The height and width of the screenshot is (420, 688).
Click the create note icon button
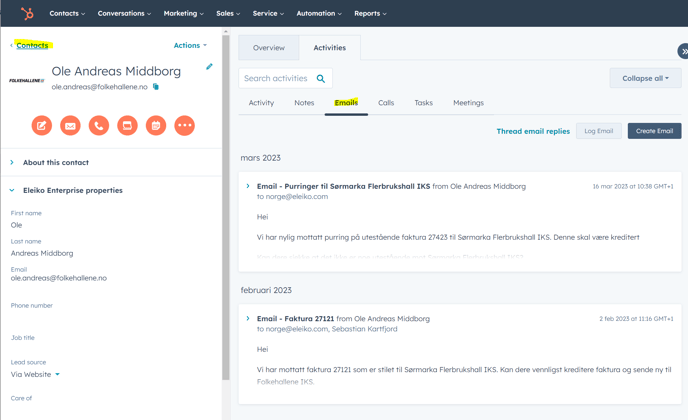point(42,125)
